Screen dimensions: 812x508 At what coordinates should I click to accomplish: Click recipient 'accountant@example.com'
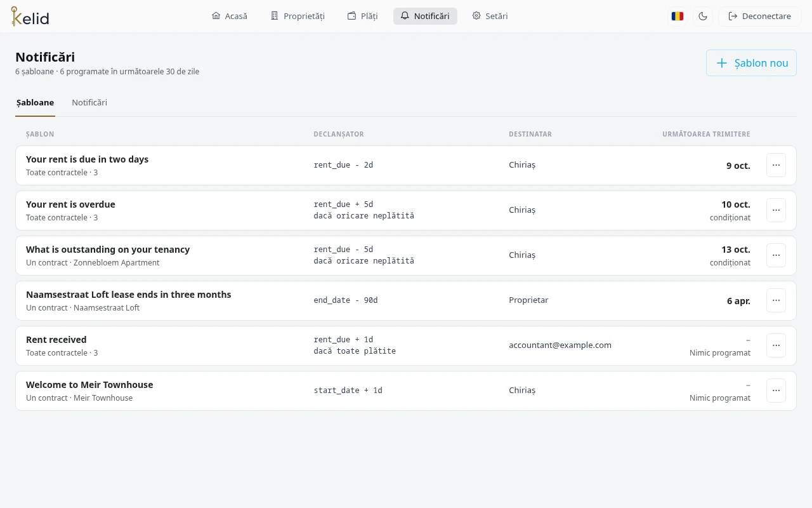(x=560, y=345)
